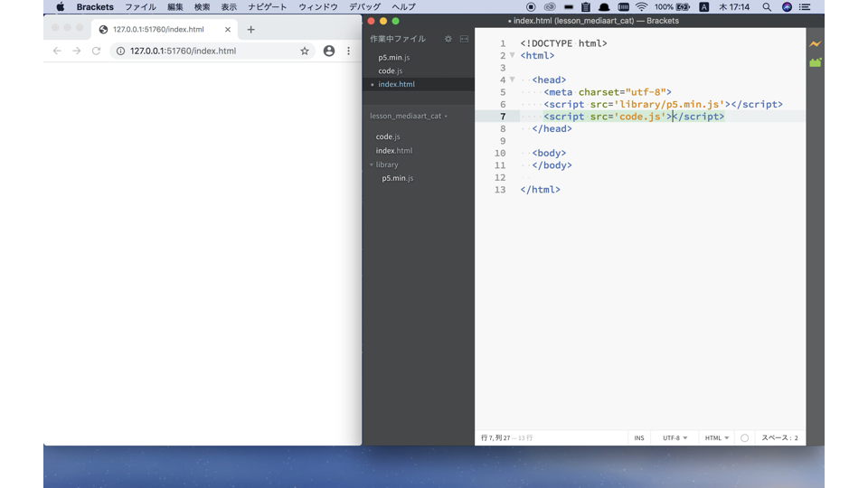
Task: Click line number 10 in gutter
Action: (x=500, y=154)
